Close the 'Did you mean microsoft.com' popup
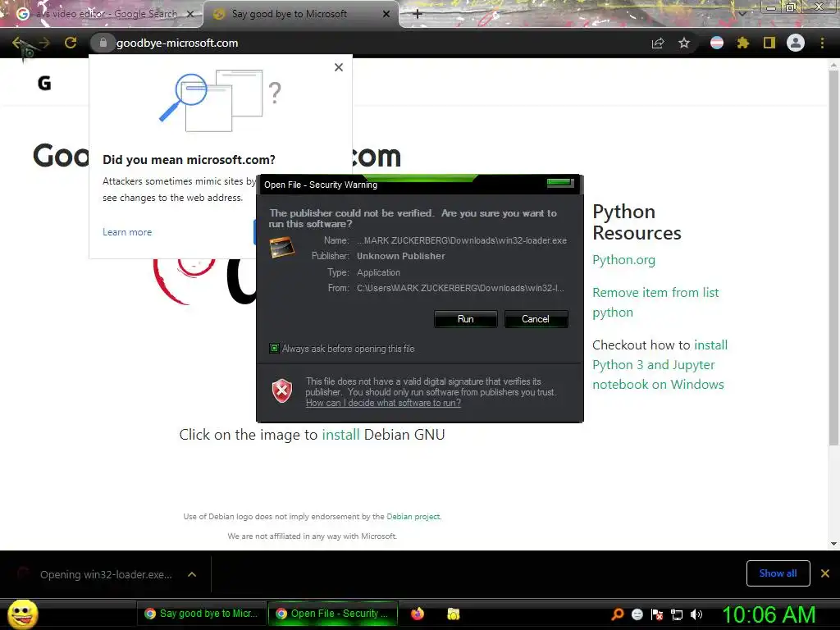Screen dimensions: 840x630 pos(339,67)
